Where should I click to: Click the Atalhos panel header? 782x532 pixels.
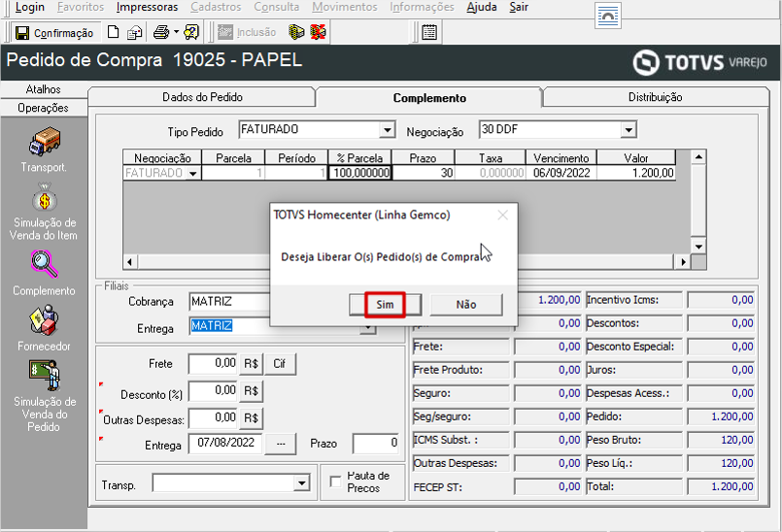44,89
